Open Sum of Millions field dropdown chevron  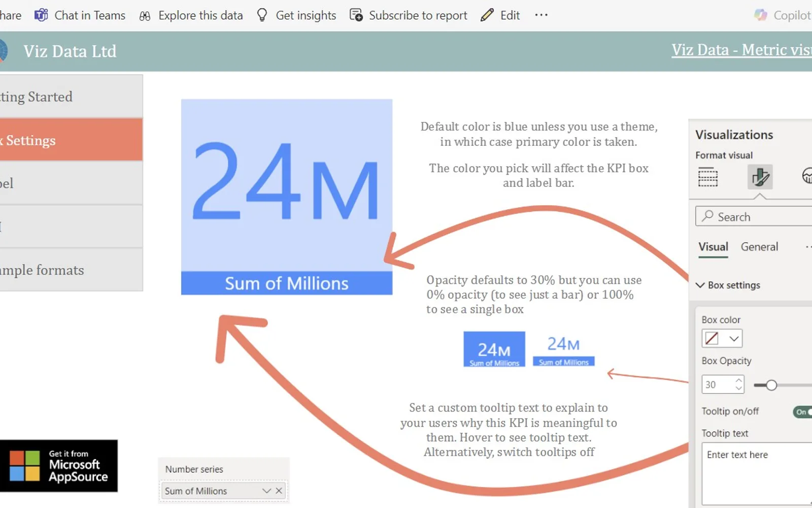(x=266, y=491)
